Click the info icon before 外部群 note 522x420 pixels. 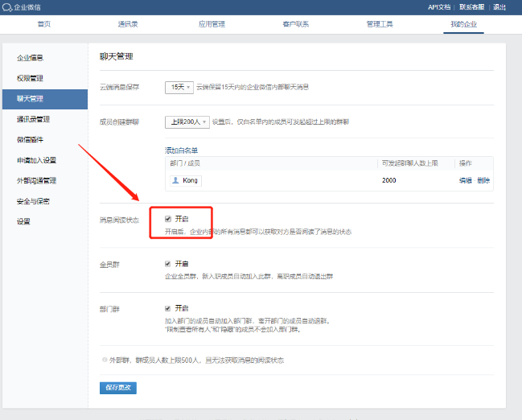tap(105, 360)
